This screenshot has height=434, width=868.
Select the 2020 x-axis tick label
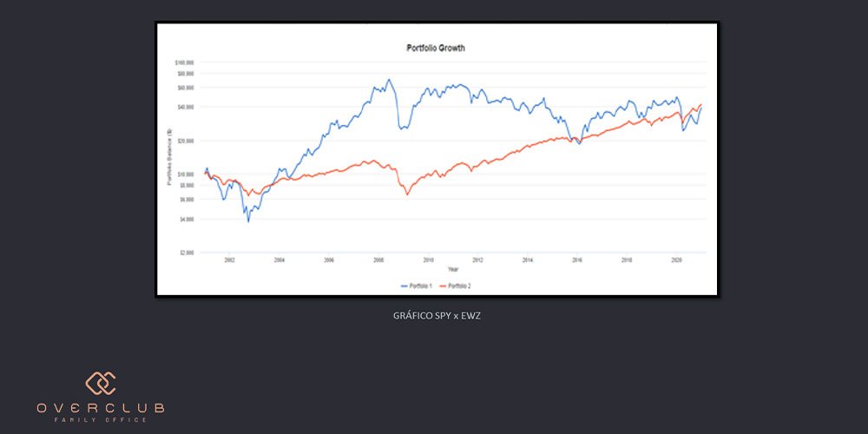(x=677, y=260)
